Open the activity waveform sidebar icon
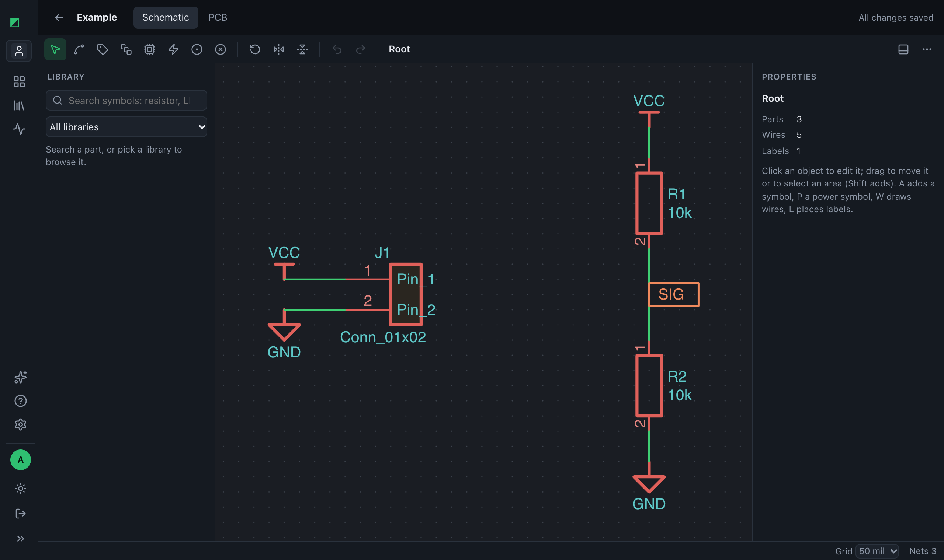The height and width of the screenshot is (560, 944). point(19,129)
